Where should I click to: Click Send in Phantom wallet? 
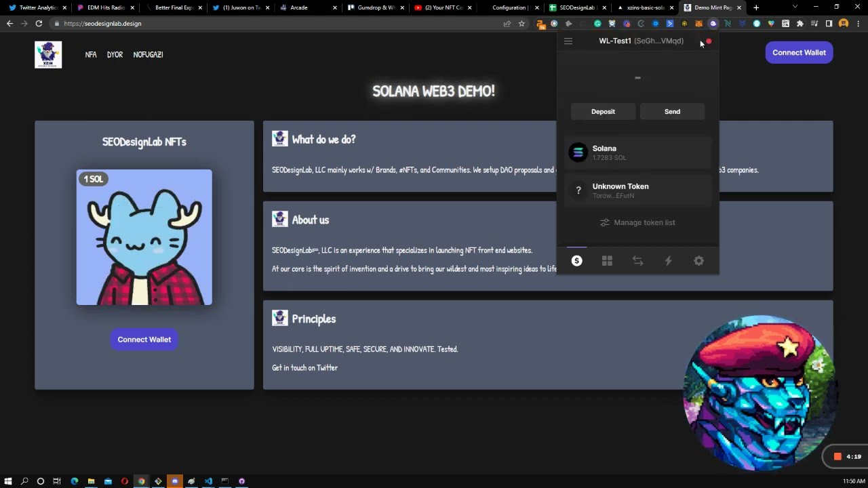click(x=672, y=111)
